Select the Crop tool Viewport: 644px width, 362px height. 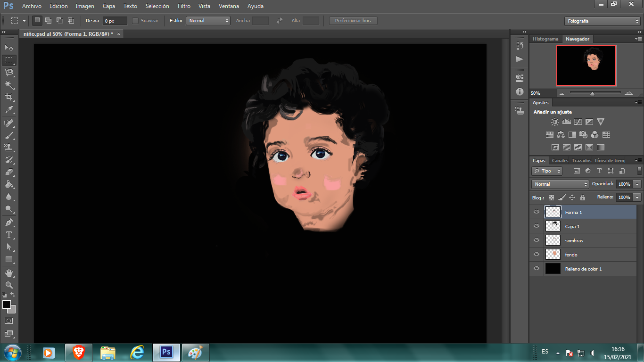click(9, 97)
